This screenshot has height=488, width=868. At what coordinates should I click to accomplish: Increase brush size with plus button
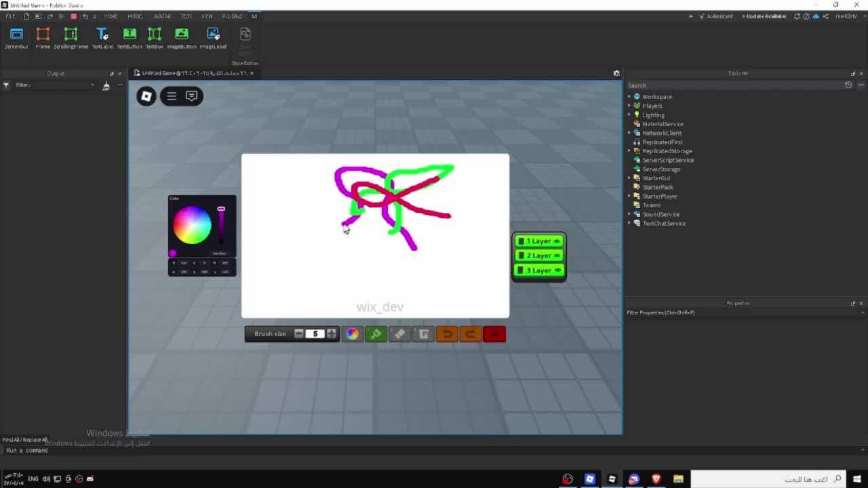tap(332, 333)
